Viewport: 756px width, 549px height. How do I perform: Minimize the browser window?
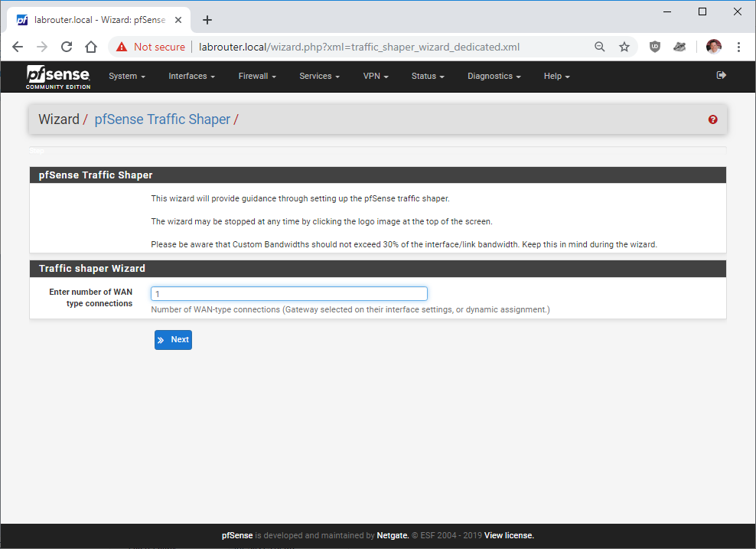click(x=667, y=11)
